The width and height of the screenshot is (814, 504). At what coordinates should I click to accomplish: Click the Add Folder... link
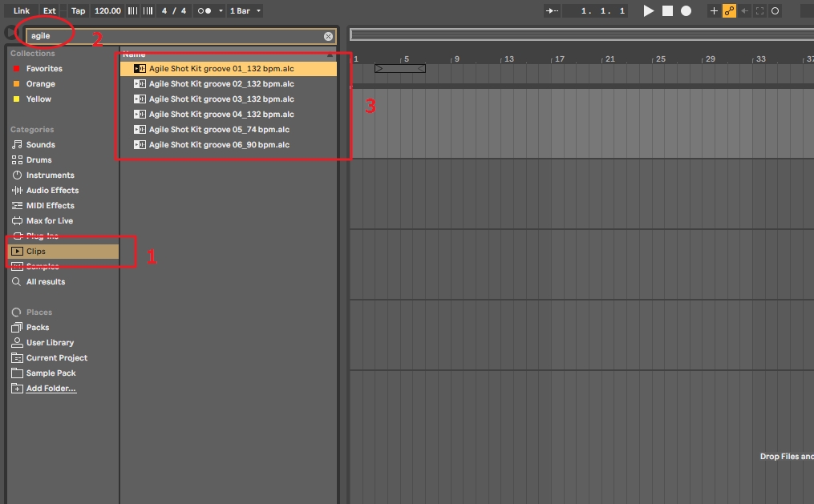(x=51, y=389)
